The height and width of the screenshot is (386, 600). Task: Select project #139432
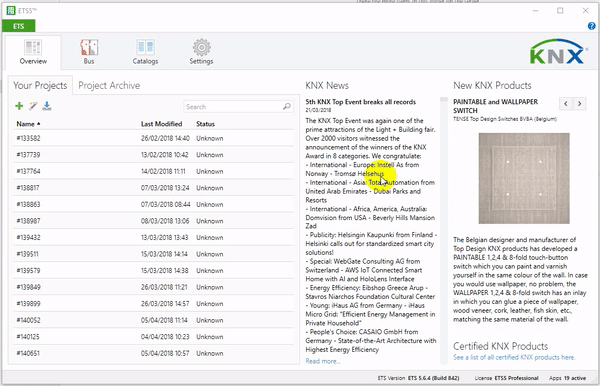coord(153,237)
